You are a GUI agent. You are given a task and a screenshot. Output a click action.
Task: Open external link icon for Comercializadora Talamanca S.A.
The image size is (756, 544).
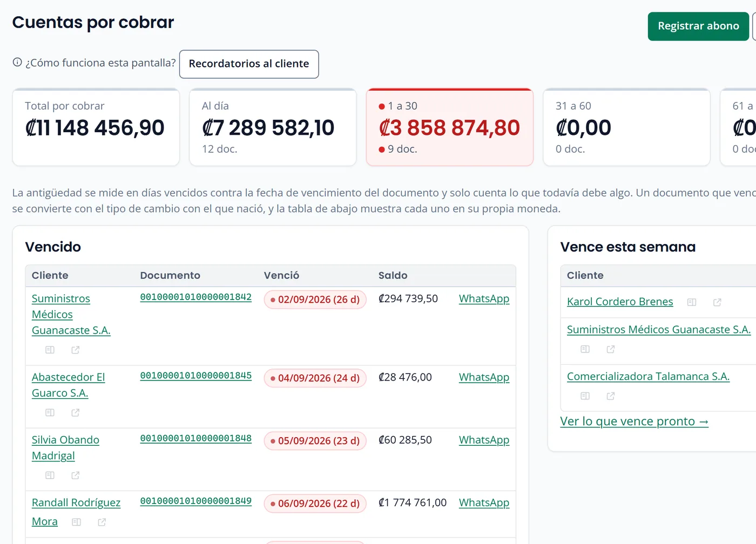[611, 396]
